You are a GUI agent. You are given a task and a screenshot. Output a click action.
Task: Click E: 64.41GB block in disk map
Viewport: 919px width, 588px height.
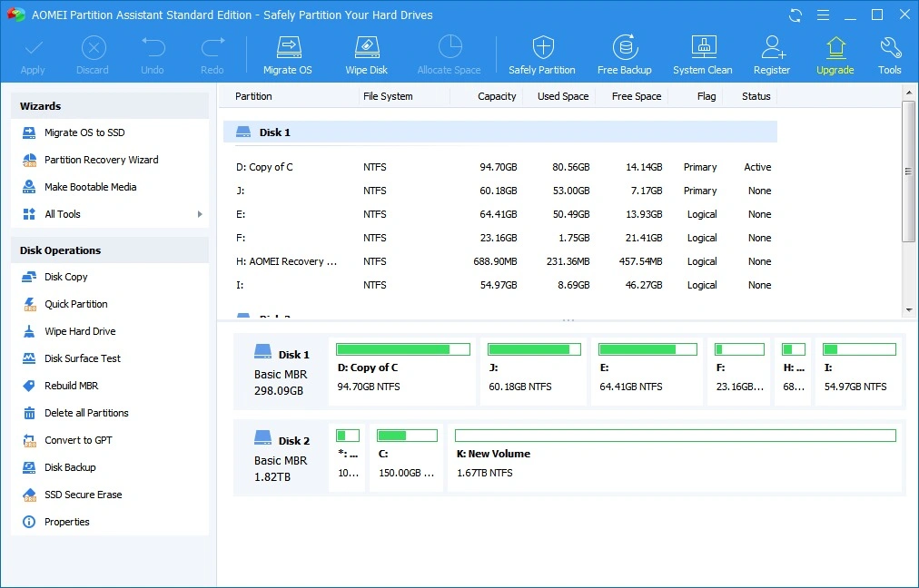point(647,371)
